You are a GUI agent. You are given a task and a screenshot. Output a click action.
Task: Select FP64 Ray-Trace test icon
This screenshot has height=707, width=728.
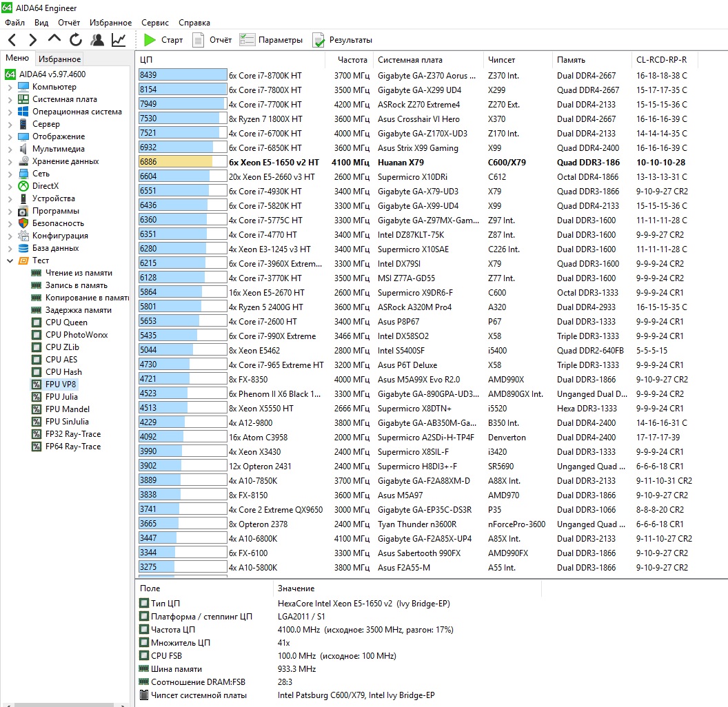pos(37,447)
